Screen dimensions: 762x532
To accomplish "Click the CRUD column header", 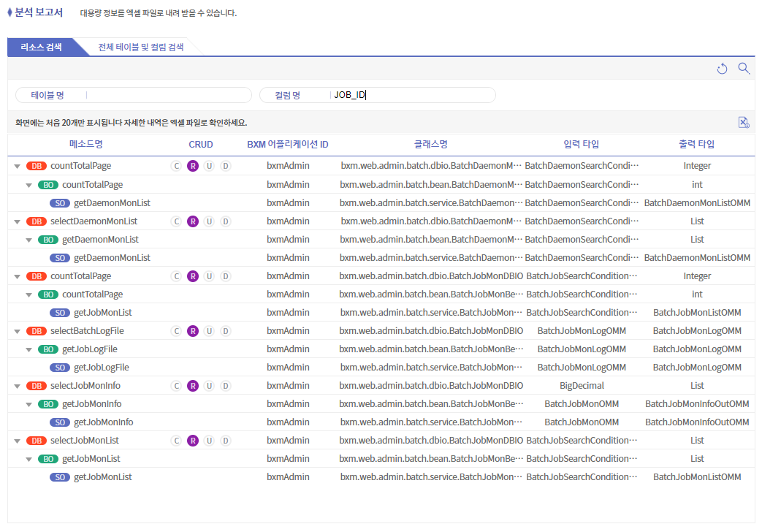I will pos(201,145).
